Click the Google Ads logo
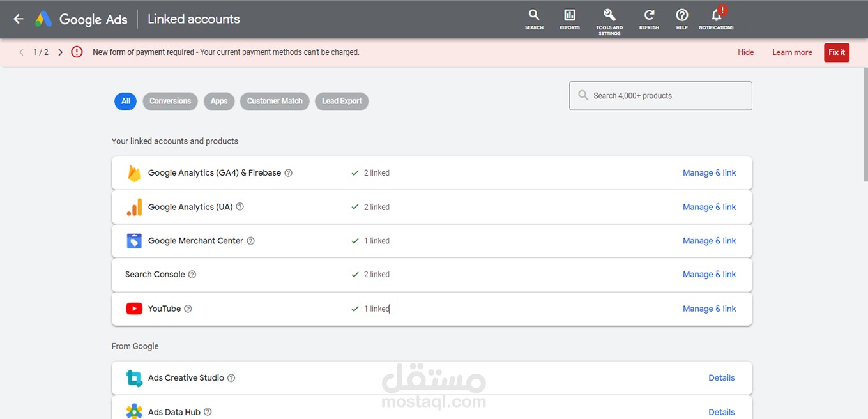Image resolution: width=868 pixels, height=419 pixels. [81, 19]
